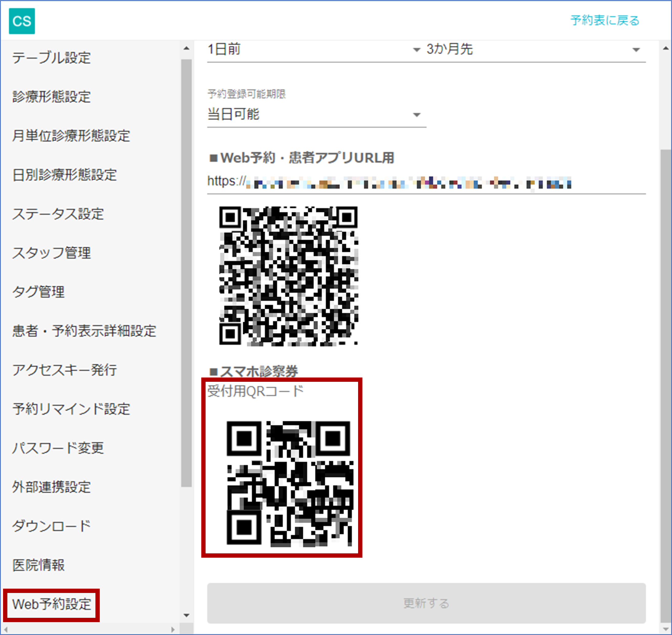Image resolution: width=672 pixels, height=635 pixels.
Task: Click the CS logo icon
Action: 22,21
